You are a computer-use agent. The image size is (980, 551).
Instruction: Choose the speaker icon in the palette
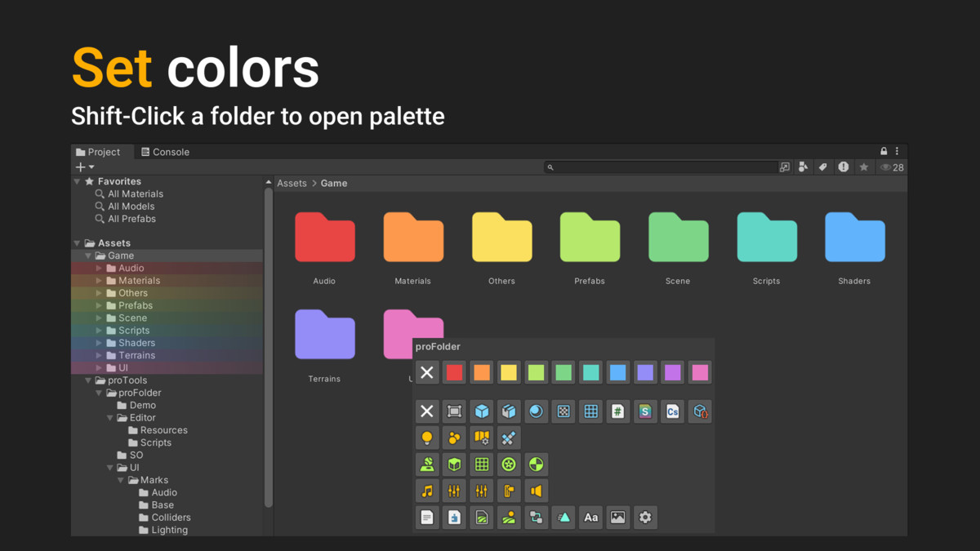click(536, 491)
